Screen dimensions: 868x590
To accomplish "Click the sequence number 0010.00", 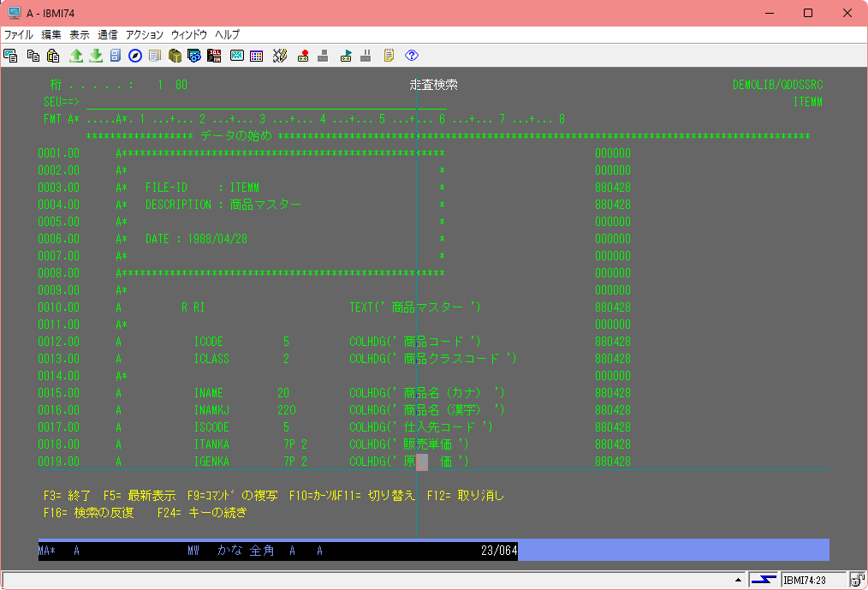I will point(59,307).
